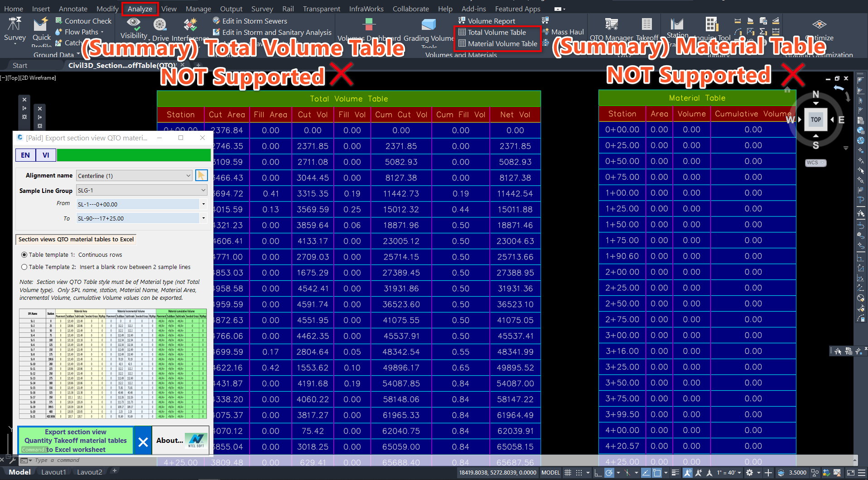Image resolution: width=868 pixels, height=480 pixels.
Task: Open the Home ribbon tab
Action: point(14,9)
